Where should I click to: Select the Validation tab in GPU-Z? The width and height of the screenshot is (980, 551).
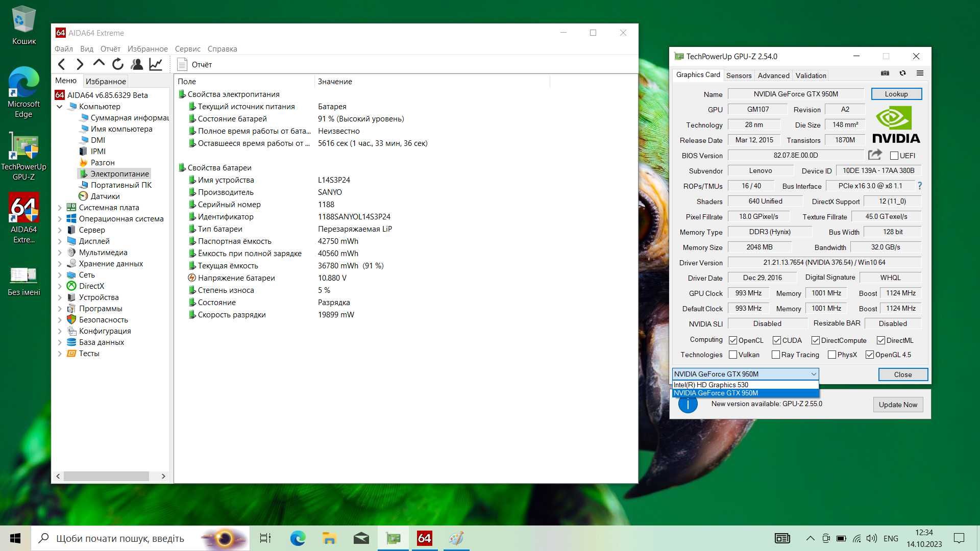(x=811, y=76)
